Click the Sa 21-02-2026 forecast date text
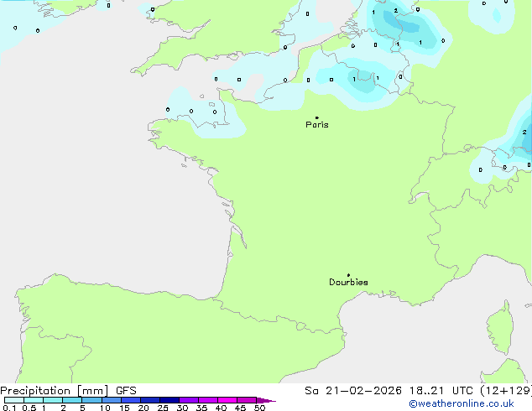This screenshot has width=532, height=411. tap(353, 391)
